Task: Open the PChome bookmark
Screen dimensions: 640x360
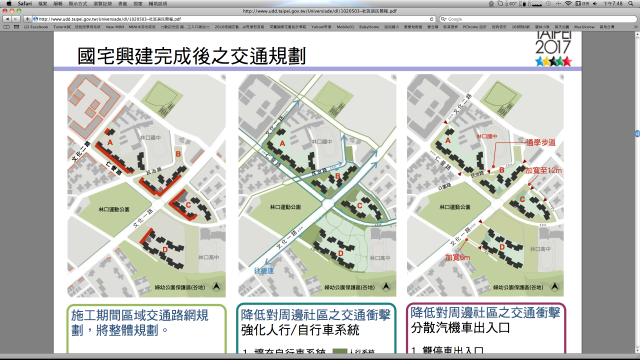Action: 474,27
